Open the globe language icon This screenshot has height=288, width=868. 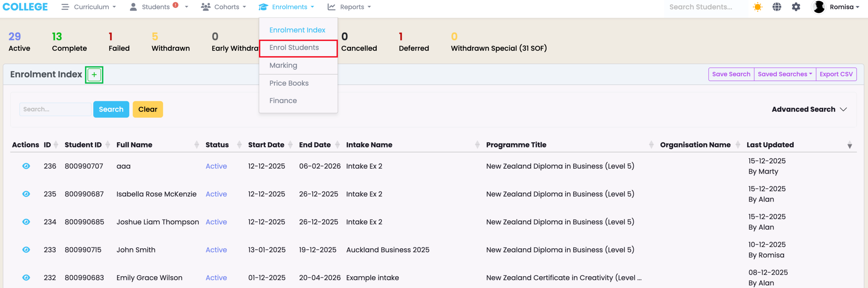pyautogui.click(x=777, y=7)
